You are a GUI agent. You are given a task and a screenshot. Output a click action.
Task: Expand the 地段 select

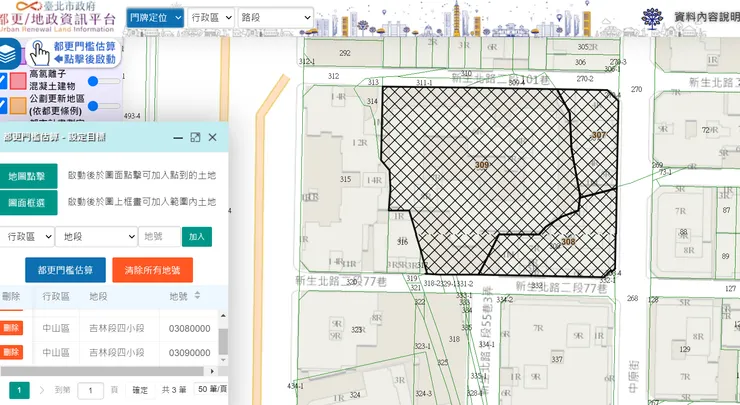click(96, 236)
